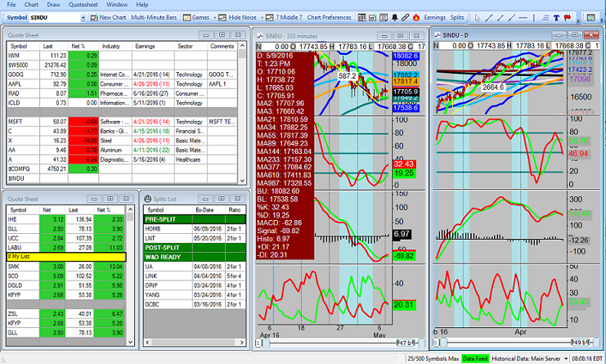This screenshot has width=606, height=364.
Task: Select the vertical line drawing tool
Action: pyautogui.click(x=534, y=18)
